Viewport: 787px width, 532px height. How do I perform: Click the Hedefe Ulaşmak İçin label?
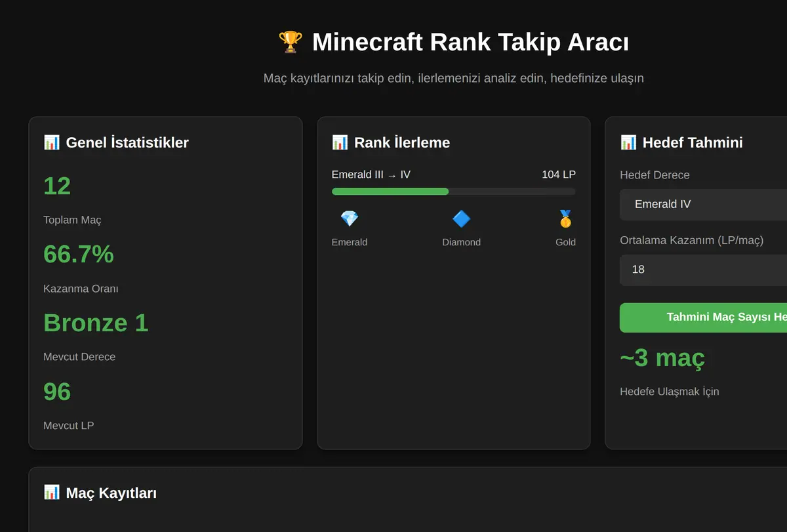click(x=670, y=392)
